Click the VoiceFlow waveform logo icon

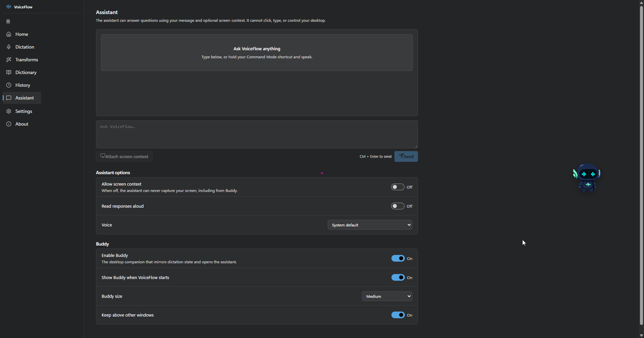[x=9, y=7]
